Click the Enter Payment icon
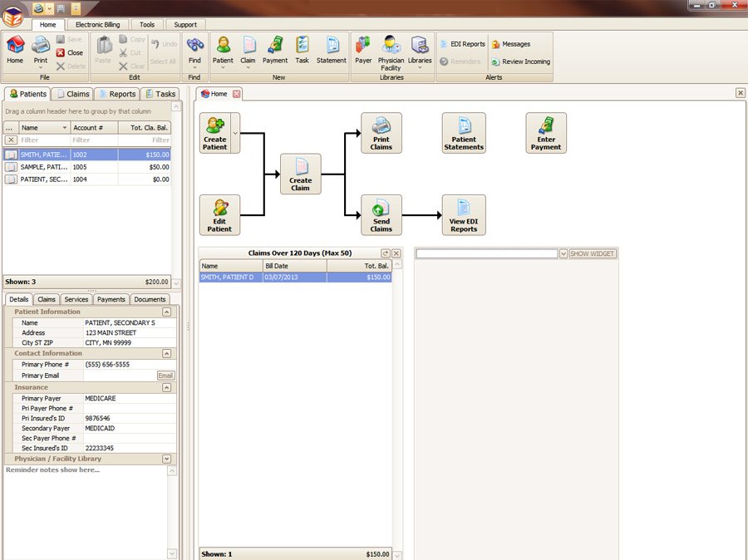This screenshot has height=560, width=748. (546, 133)
